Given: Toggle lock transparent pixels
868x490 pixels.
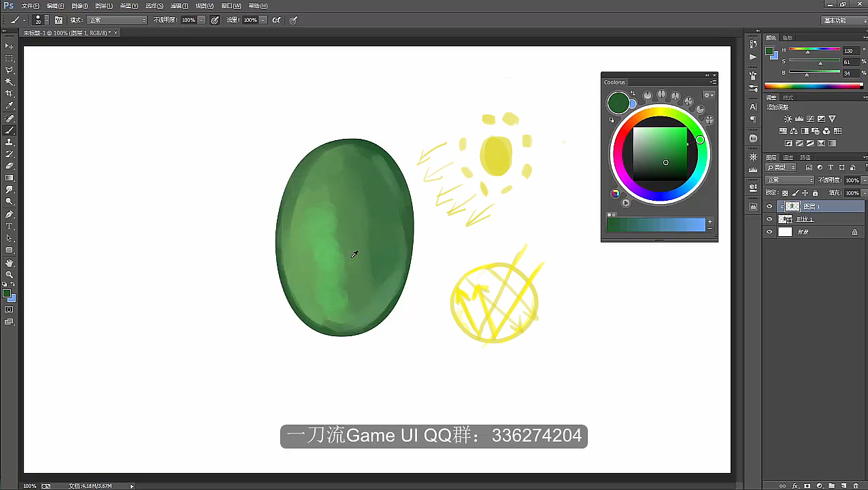Looking at the screenshot, I should tap(785, 193).
